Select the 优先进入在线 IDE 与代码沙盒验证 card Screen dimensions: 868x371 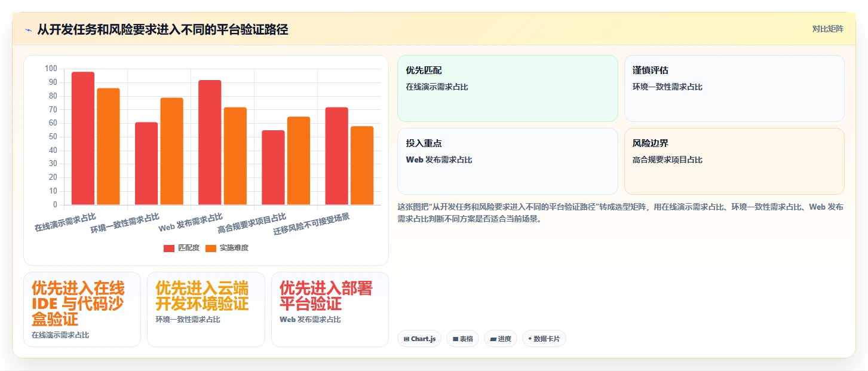point(82,309)
